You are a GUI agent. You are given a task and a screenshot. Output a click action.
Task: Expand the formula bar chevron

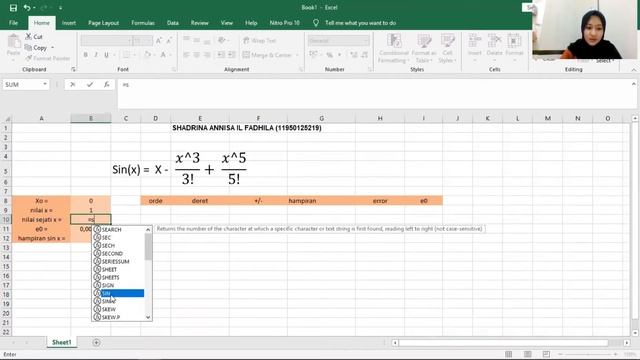click(x=633, y=84)
